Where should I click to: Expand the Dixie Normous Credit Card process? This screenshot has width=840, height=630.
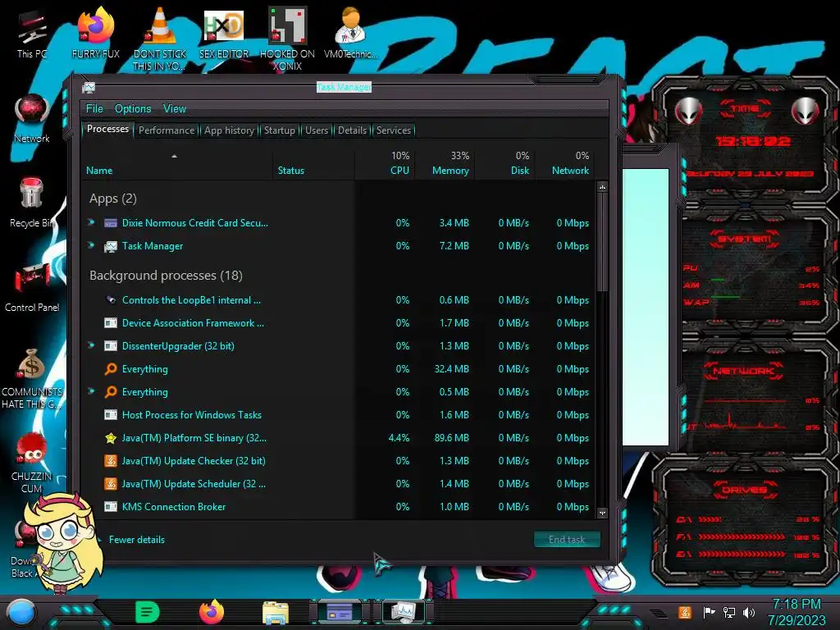click(x=92, y=221)
